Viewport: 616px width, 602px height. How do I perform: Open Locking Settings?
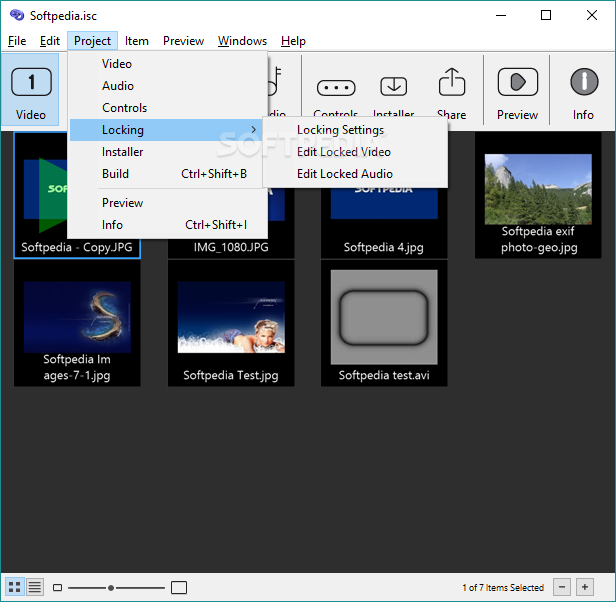(355, 130)
